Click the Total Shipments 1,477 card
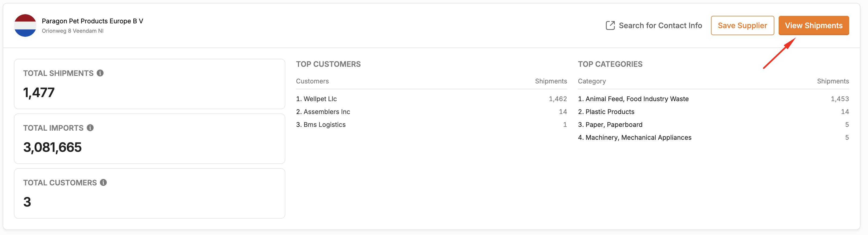868x235 pixels. click(x=149, y=84)
